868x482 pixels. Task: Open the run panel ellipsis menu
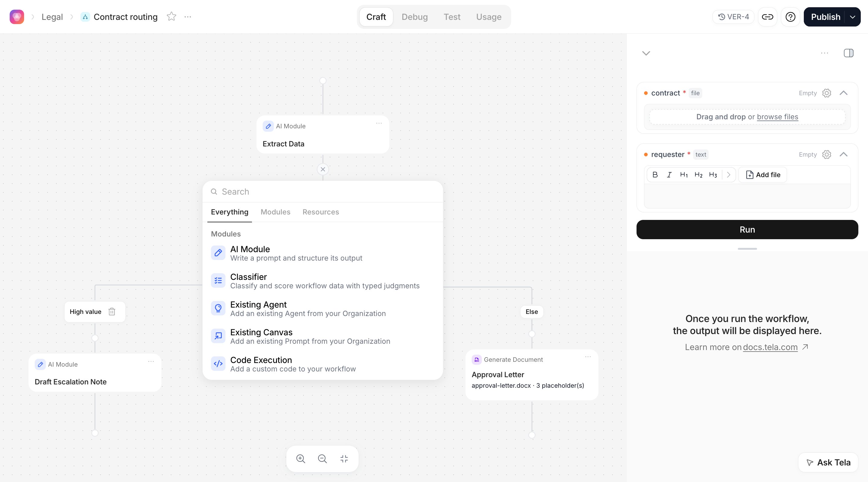pyautogui.click(x=825, y=53)
